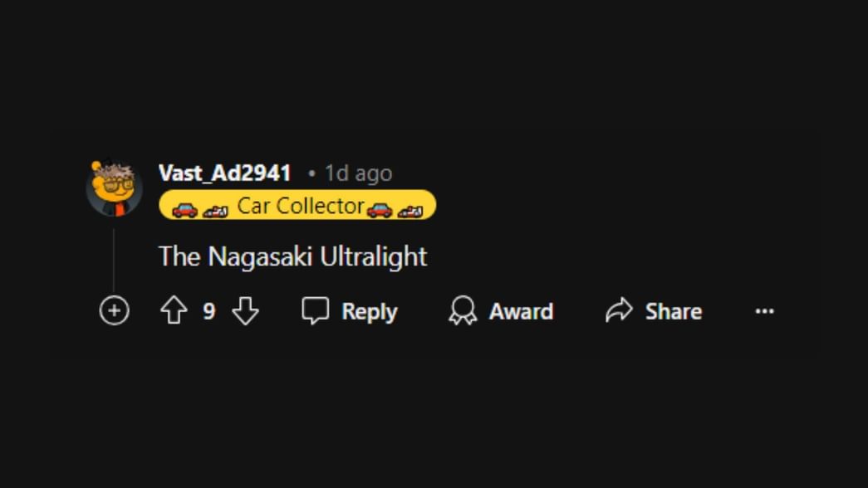The width and height of the screenshot is (868, 488).
Task: Click the "1d ago" timestamp
Action: coord(358,173)
